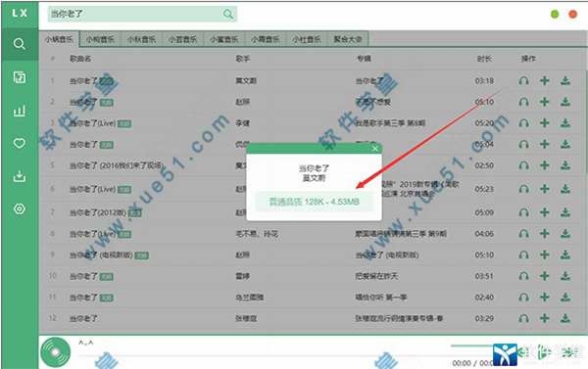
Task: Switch to the 小蜗音乐 source tab
Action: [x=59, y=39]
